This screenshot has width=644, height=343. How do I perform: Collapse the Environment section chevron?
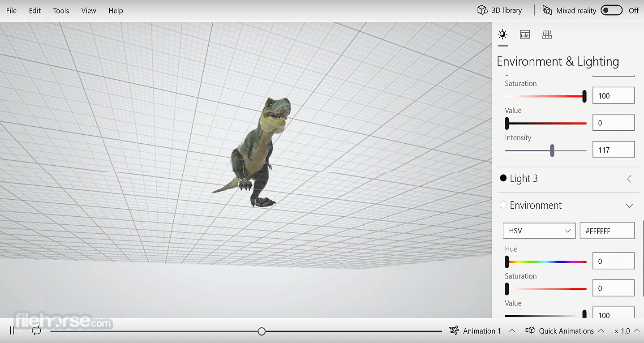(x=629, y=206)
